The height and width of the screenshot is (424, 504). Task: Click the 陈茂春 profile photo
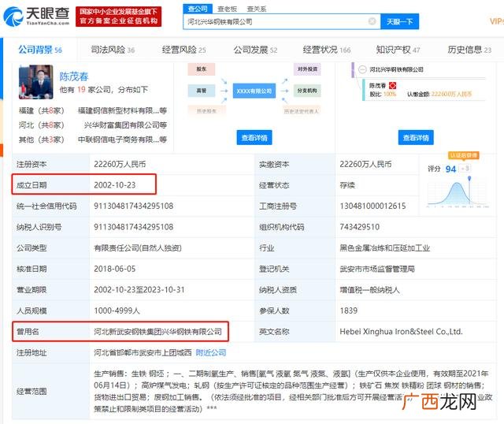[35, 82]
